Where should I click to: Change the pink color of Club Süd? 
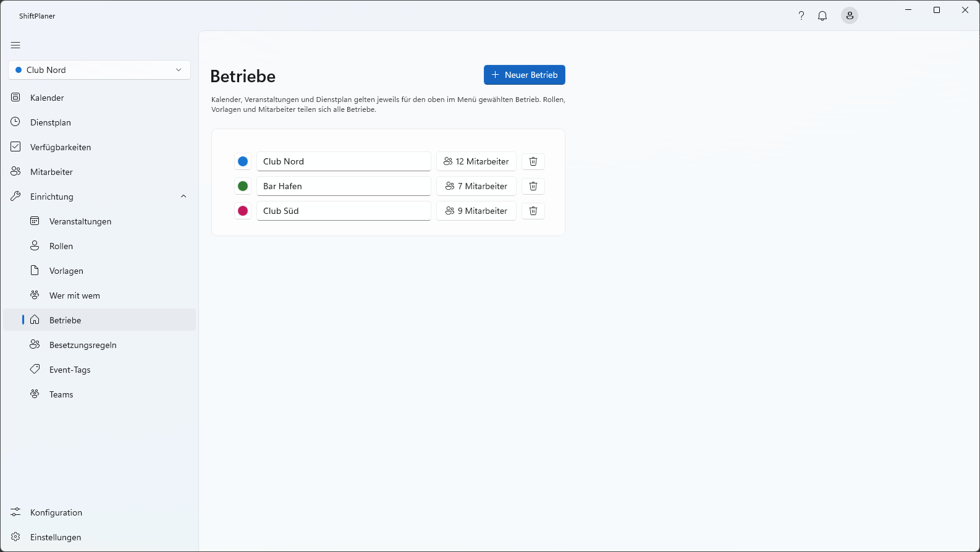[243, 211]
